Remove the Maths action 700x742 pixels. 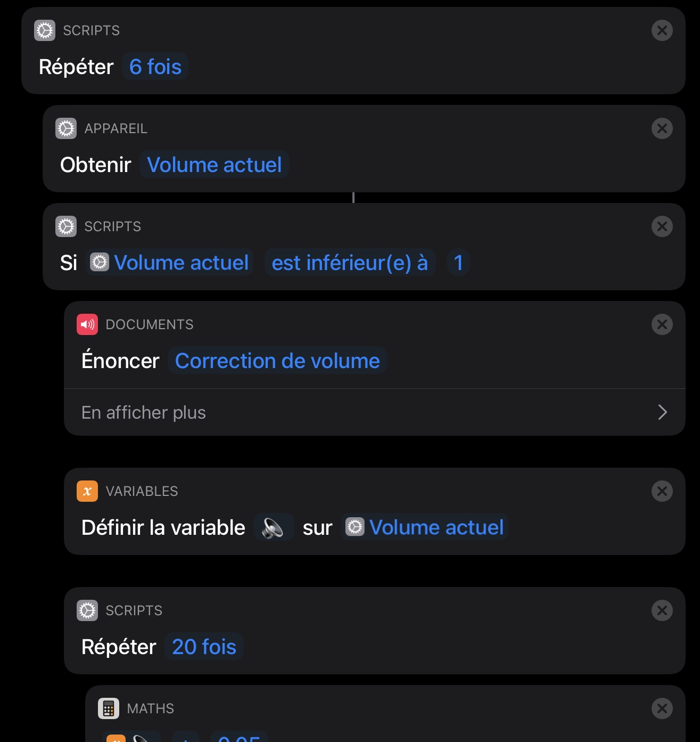click(662, 708)
